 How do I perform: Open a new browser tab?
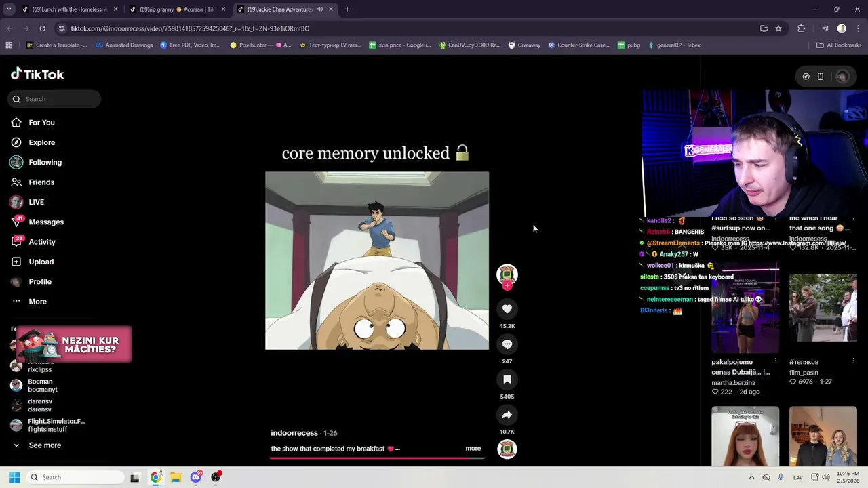click(x=347, y=9)
